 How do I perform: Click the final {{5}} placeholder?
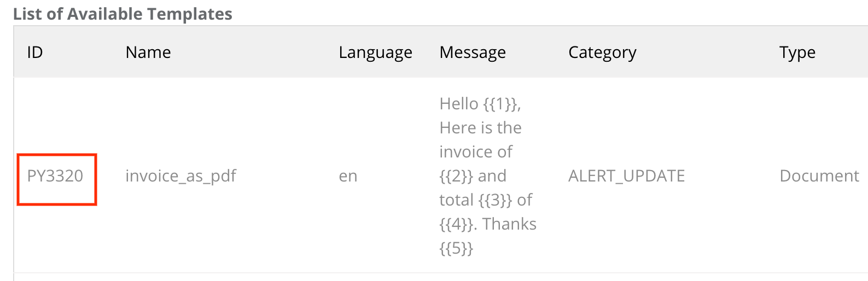(x=456, y=248)
